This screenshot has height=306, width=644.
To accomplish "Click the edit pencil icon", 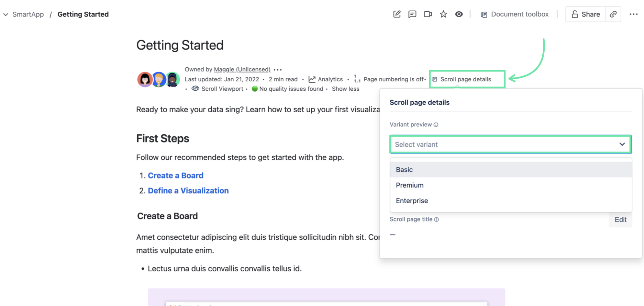I will click(x=397, y=14).
